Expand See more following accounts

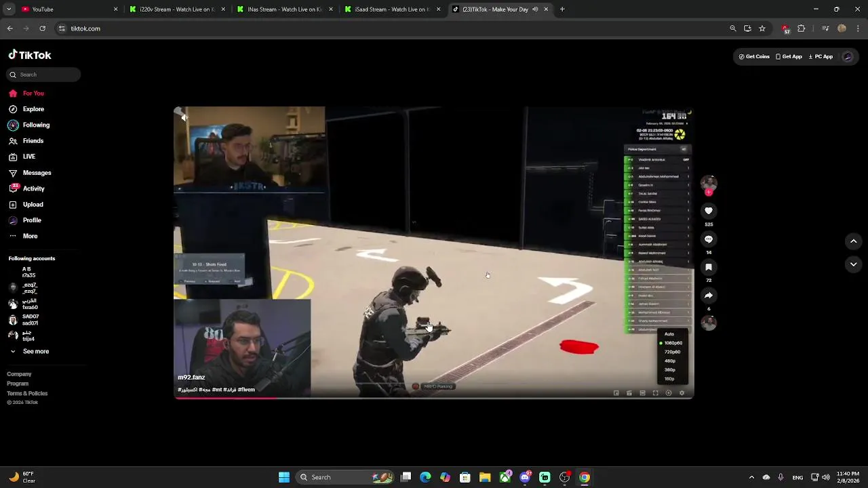tap(29, 351)
